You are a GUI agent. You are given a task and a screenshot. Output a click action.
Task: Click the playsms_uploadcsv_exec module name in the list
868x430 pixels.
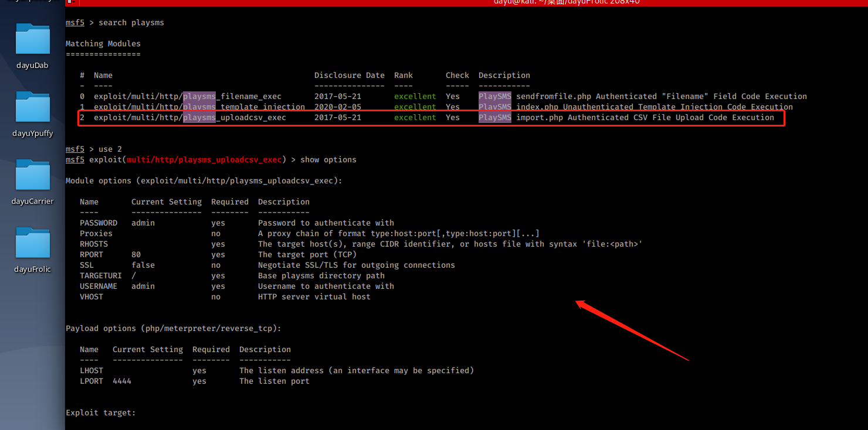[x=190, y=118]
